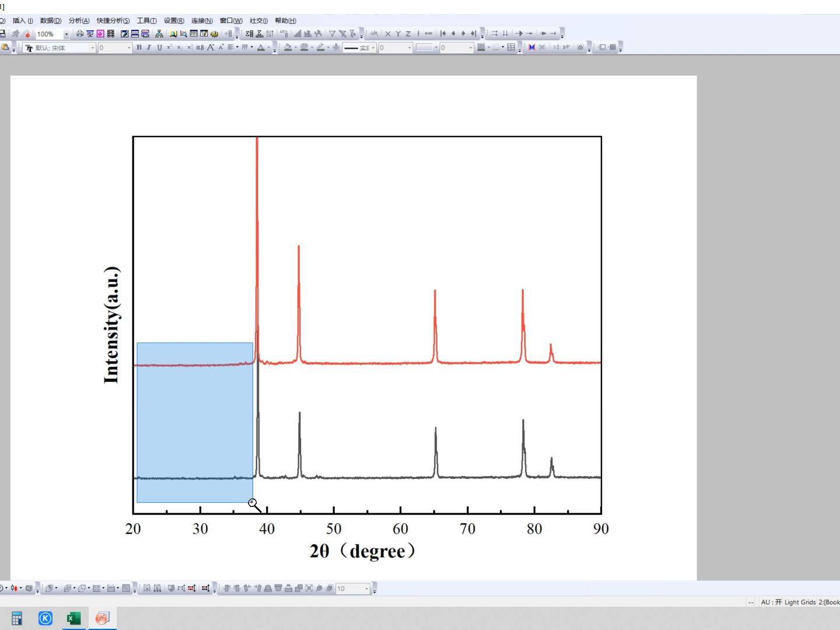Open the 窗口(W) menu
This screenshot has height=630, width=840.
coord(231,20)
